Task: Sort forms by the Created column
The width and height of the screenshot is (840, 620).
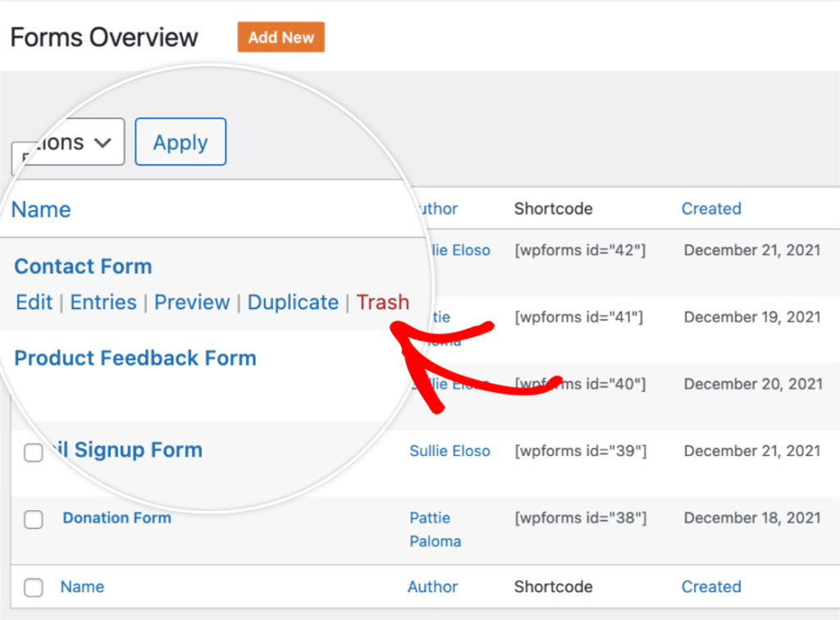Action: coord(710,208)
